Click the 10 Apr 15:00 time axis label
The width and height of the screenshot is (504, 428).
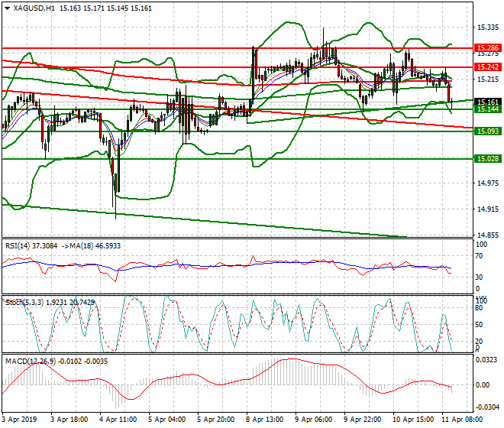[x=413, y=420]
